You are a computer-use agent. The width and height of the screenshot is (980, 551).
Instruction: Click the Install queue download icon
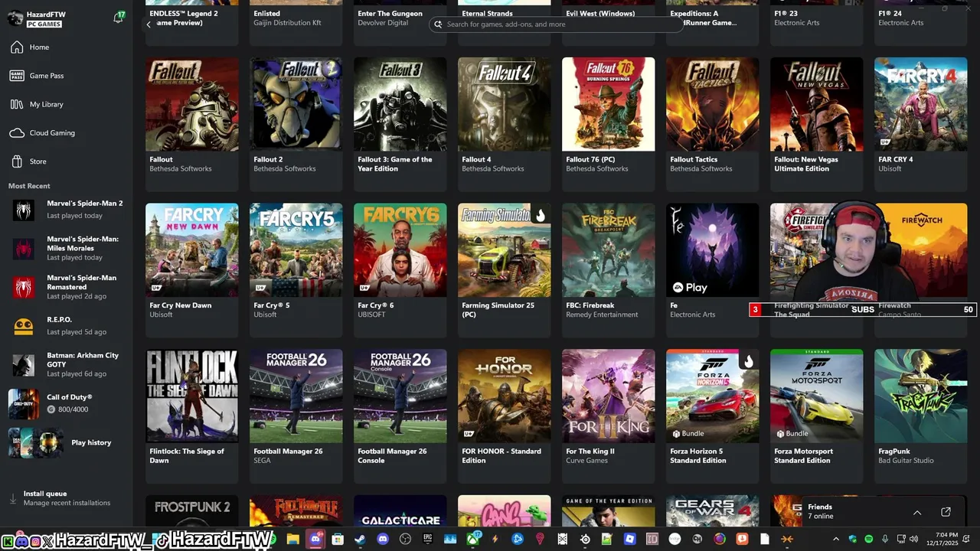tap(13, 499)
